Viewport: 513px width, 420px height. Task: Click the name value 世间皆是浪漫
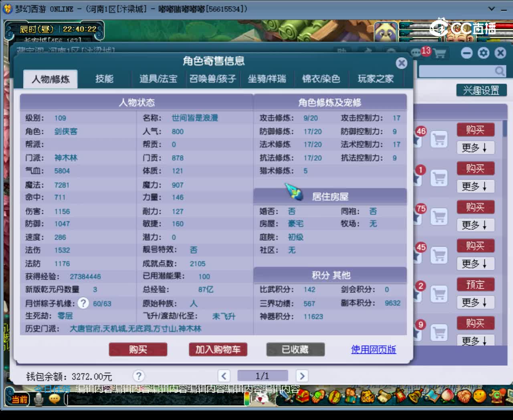(x=195, y=118)
